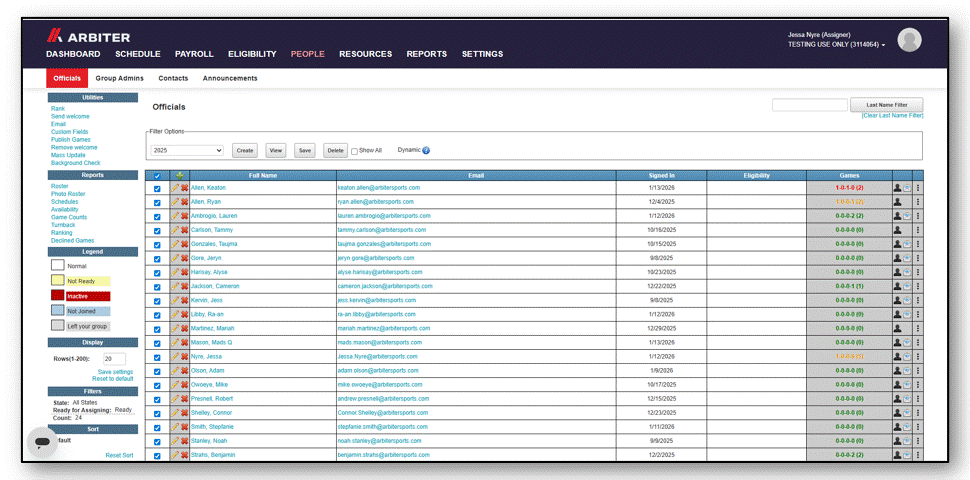
Task: Click the yellow Not Ready legend swatch
Action: point(57,281)
